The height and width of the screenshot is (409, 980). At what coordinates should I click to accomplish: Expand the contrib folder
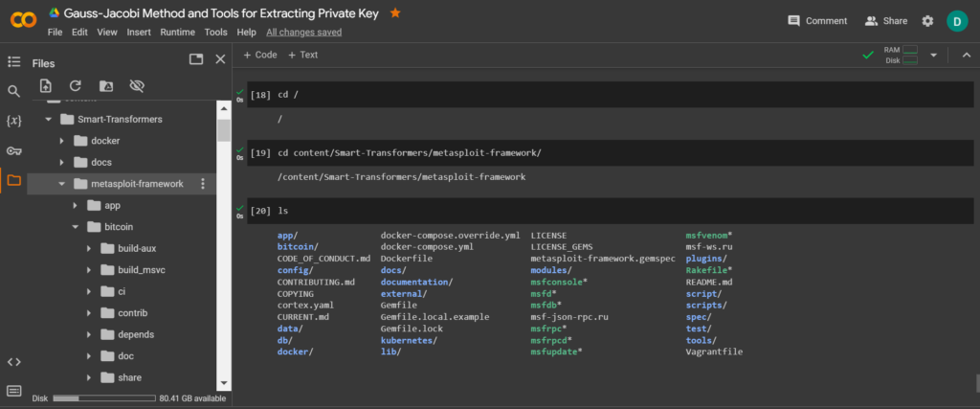coord(89,312)
